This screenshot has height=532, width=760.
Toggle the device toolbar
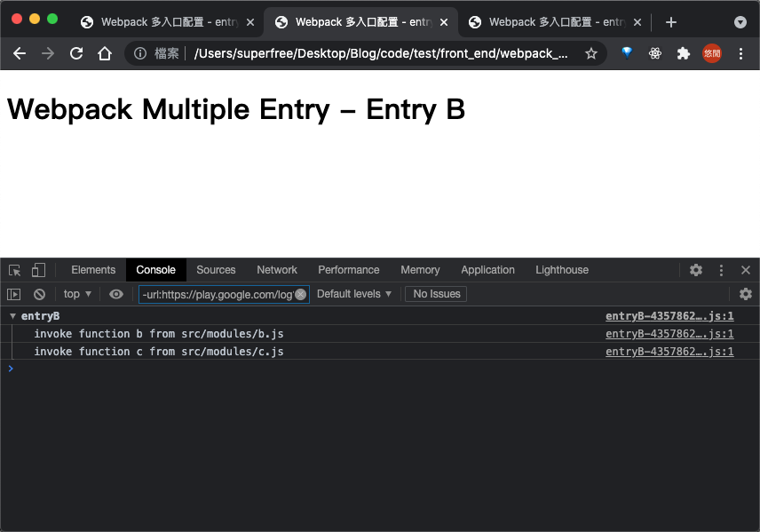click(x=36, y=269)
